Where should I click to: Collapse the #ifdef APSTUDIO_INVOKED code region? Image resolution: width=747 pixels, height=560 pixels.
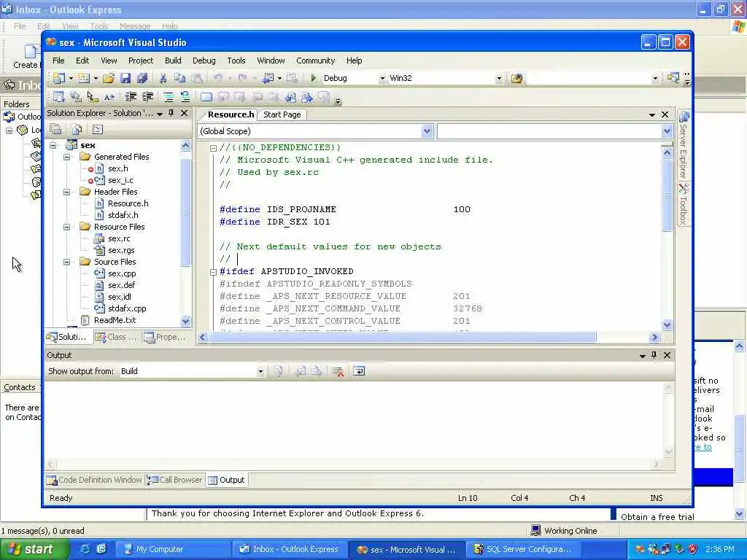(x=213, y=272)
